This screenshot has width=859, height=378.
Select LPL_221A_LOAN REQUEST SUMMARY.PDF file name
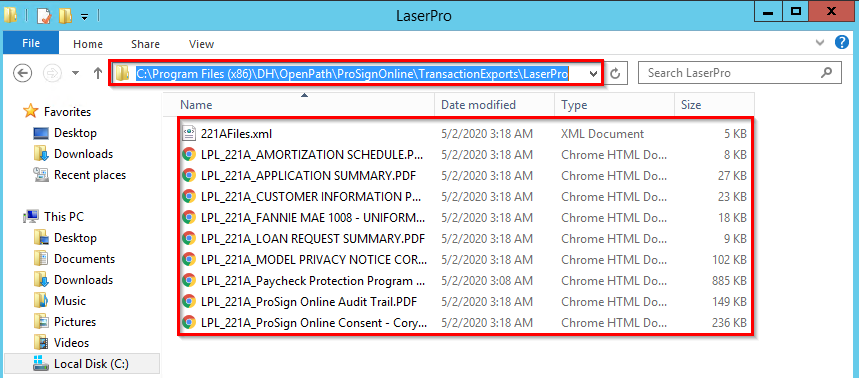313,238
